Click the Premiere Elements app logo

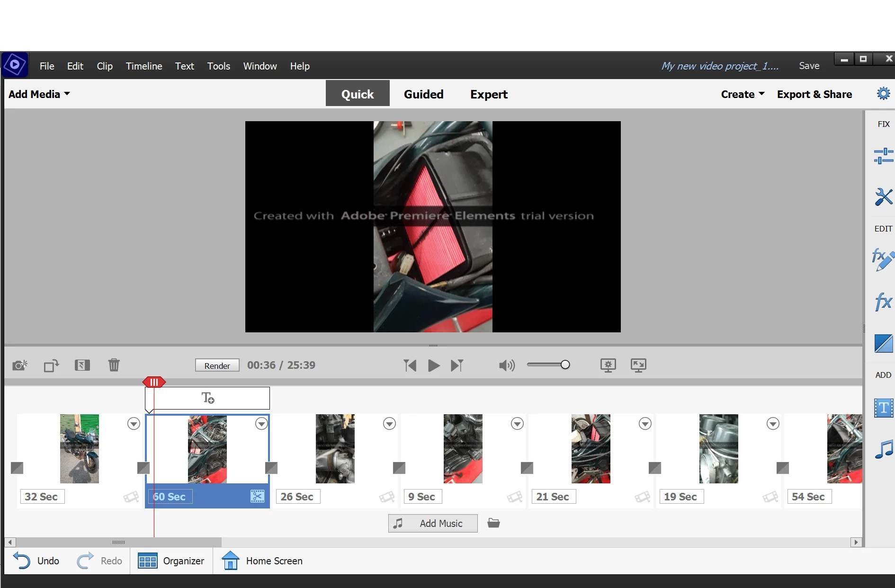point(15,64)
